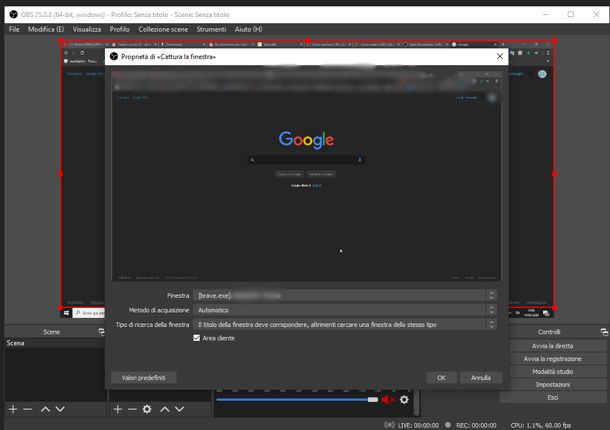This screenshot has width=610, height=430.
Task: Open the audio mixer gear settings
Action: [x=404, y=400]
